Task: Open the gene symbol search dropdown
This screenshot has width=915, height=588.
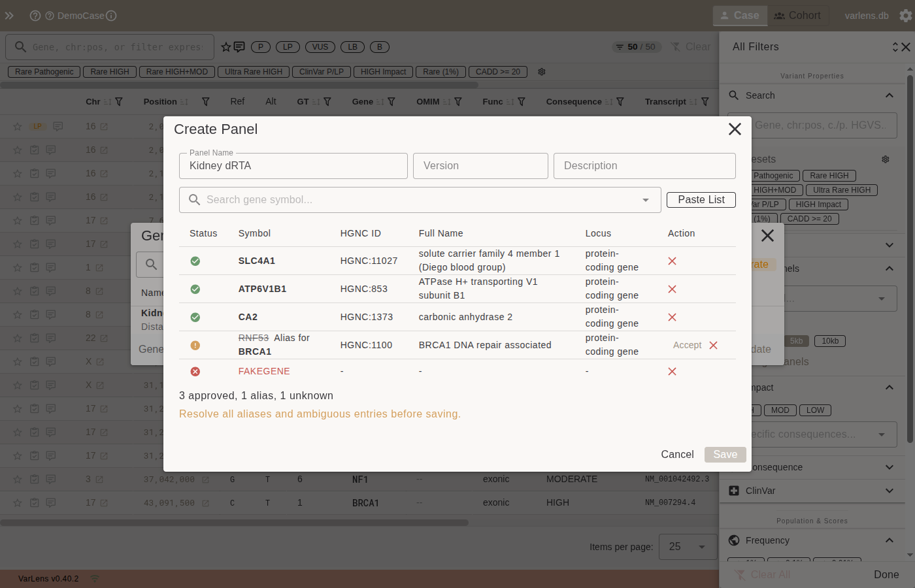Action: (x=645, y=200)
